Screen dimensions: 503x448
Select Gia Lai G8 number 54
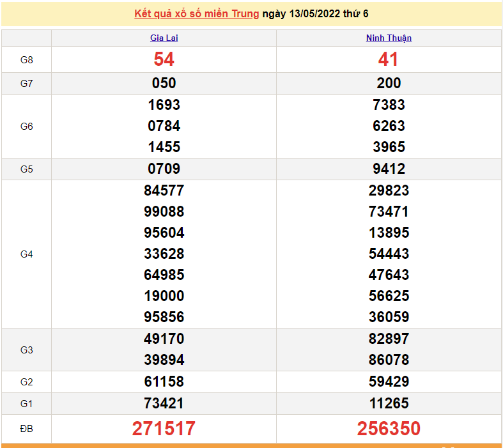(164, 59)
